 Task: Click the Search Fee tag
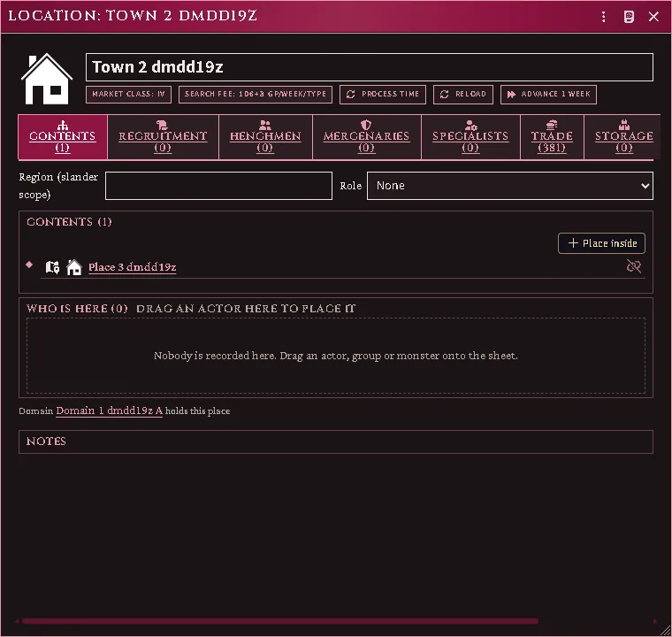(256, 95)
